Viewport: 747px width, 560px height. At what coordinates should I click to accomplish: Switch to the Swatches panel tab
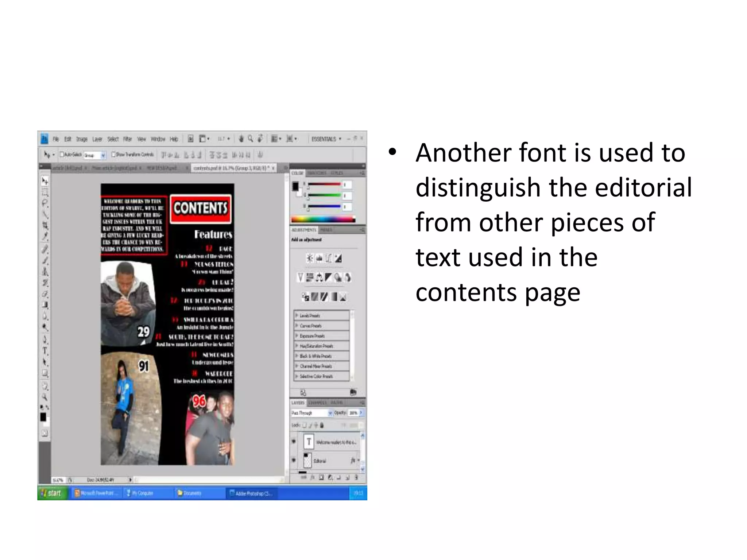(x=316, y=173)
